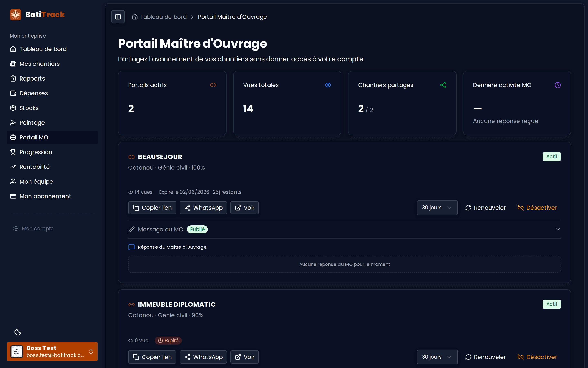Click 'Cotonou · Génie civil · 90%' text
This screenshot has width=588, height=368.
click(x=166, y=315)
